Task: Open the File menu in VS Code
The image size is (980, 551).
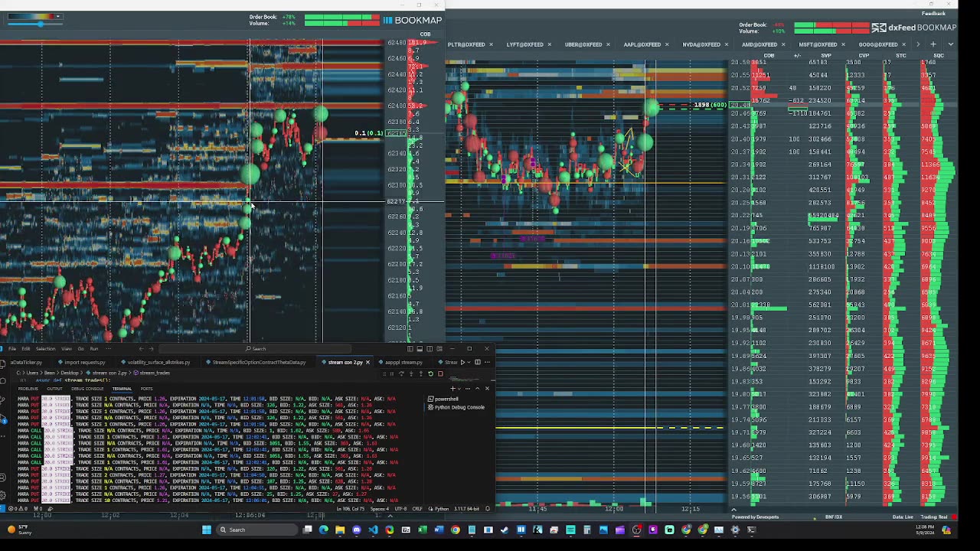Action: 12,349
